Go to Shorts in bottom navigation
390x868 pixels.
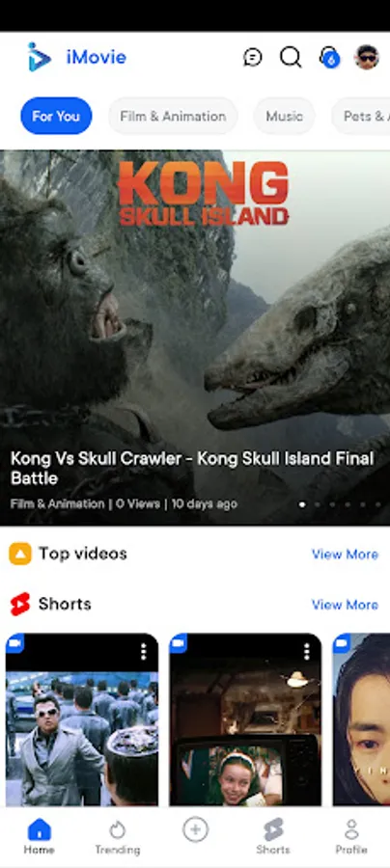tap(273, 837)
